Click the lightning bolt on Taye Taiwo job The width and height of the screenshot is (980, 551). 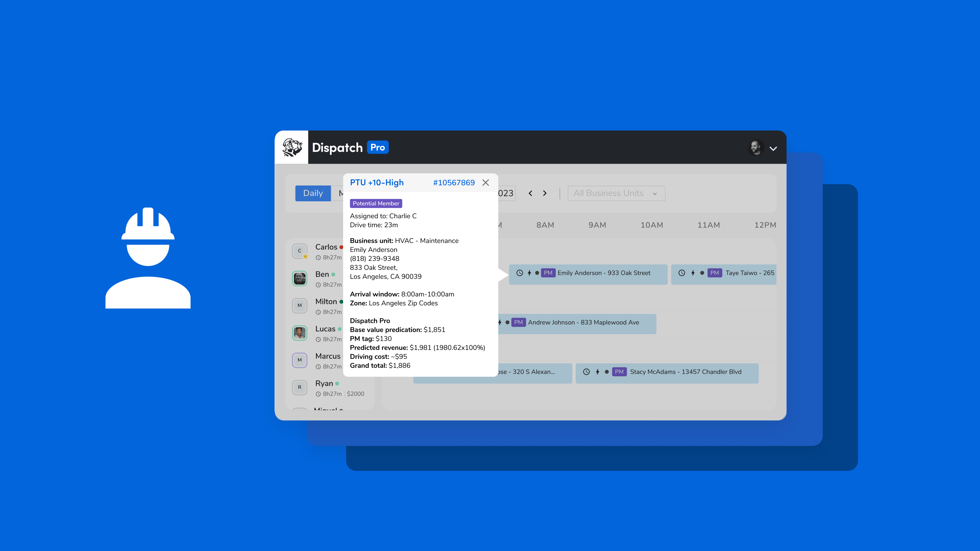click(x=693, y=273)
